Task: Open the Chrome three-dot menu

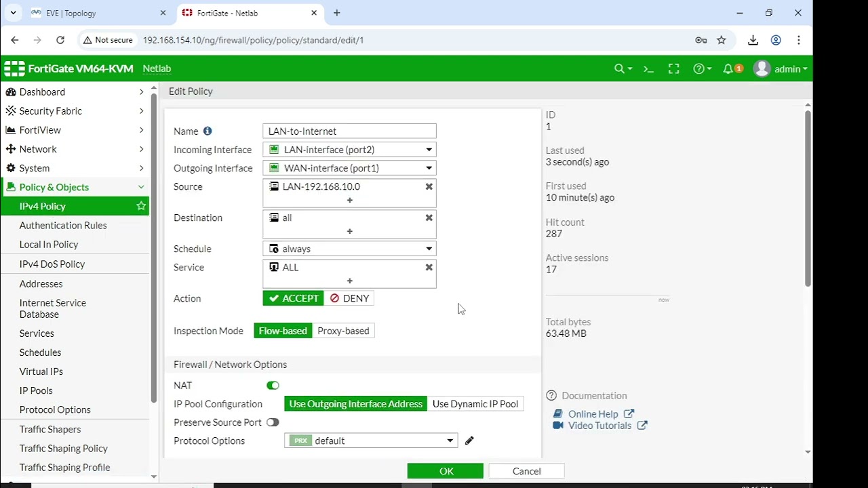Action: tap(799, 40)
